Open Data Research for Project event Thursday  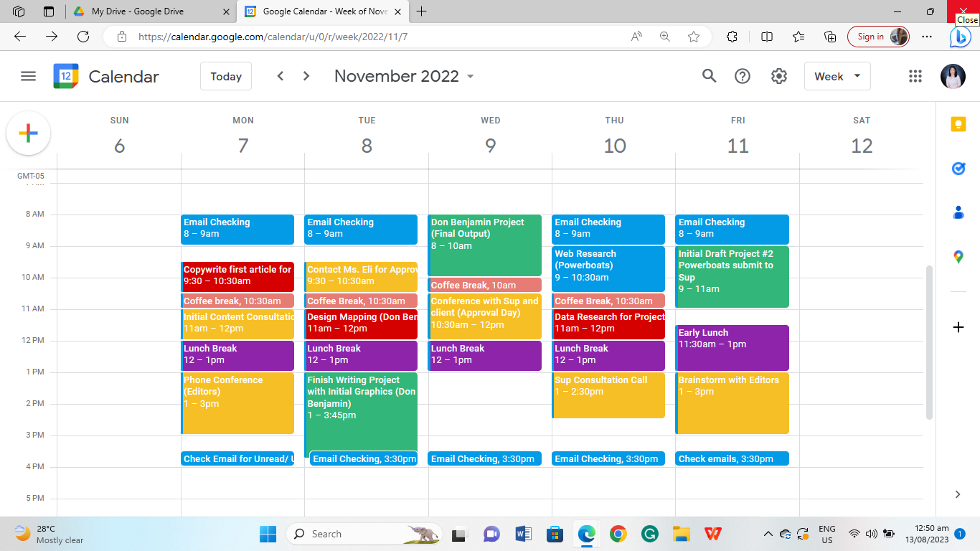pyautogui.click(x=608, y=324)
